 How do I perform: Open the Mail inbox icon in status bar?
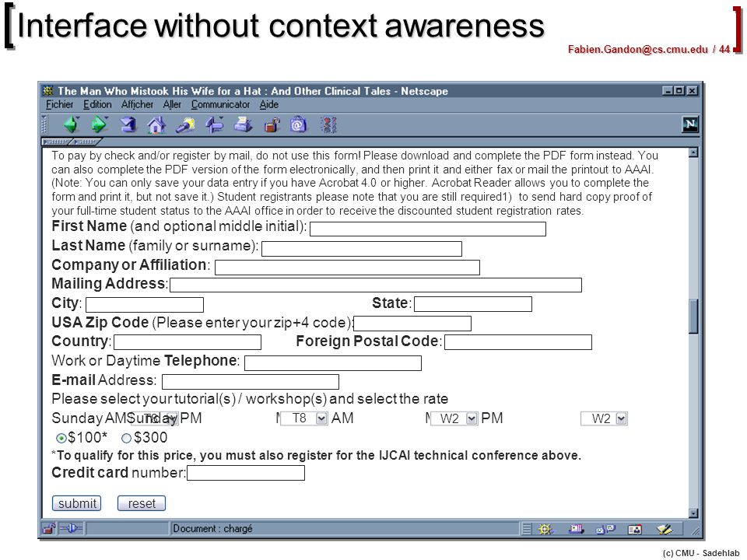point(576,529)
